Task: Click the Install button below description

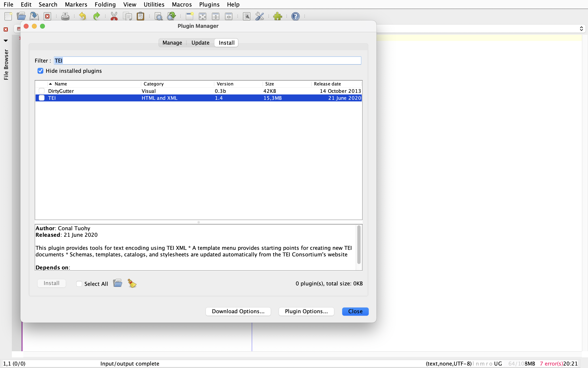Action: (51, 283)
